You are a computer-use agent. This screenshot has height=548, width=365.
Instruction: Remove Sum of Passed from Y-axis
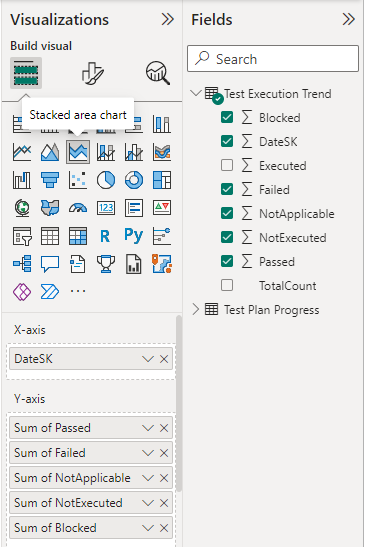pos(164,428)
